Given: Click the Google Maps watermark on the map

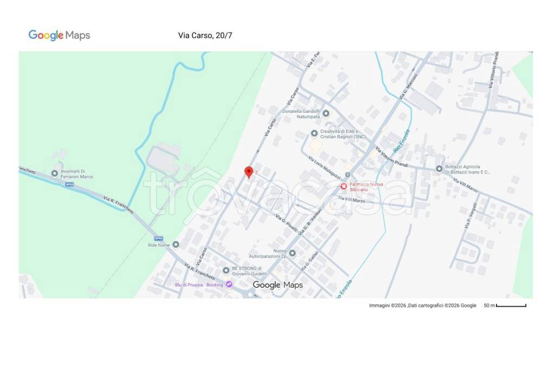Looking at the screenshot, I should click(277, 285).
